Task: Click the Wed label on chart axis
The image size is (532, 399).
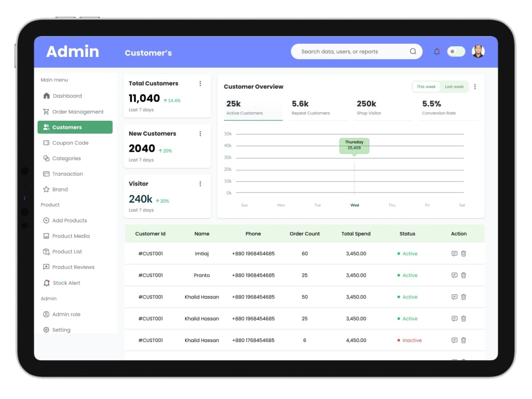Action: [354, 205]
